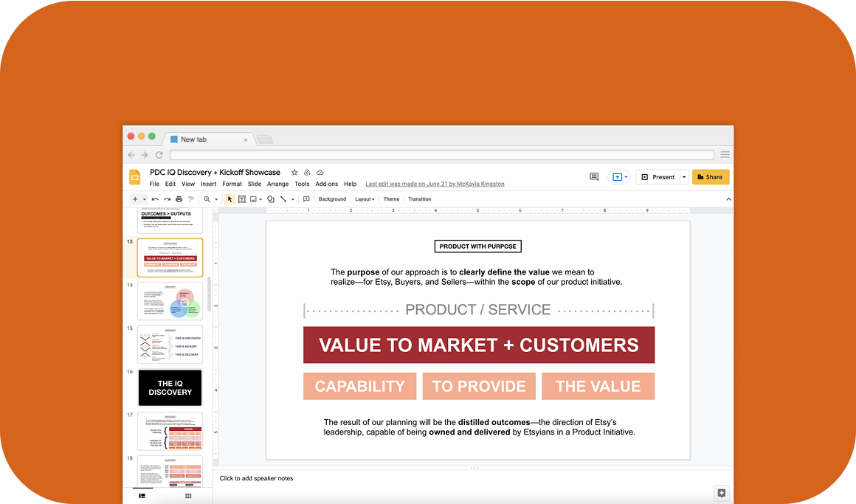
Task: Click the print icon in toolbar
Action: (179, 199)
